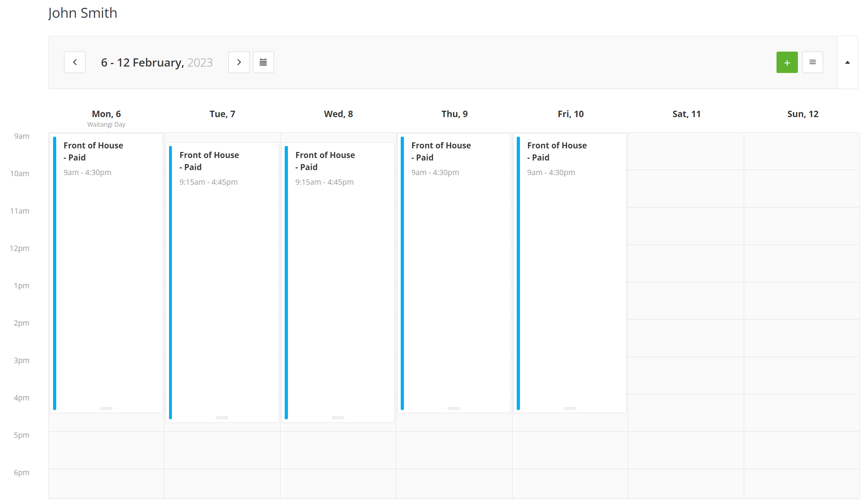Go to the next week
The height and width of the screenshot is (504, 863).
tap(239, 62)
